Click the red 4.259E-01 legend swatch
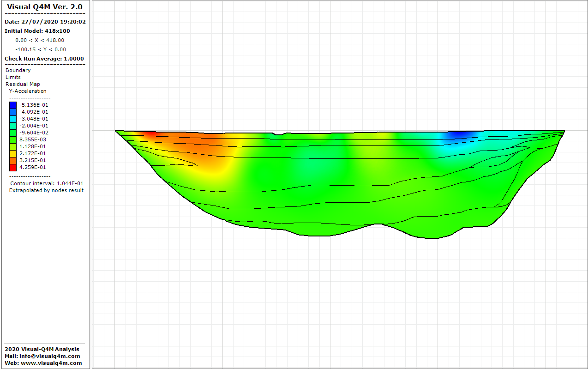Image resolution: width=588 pixels, height=369 pixels. pos(12,167)
